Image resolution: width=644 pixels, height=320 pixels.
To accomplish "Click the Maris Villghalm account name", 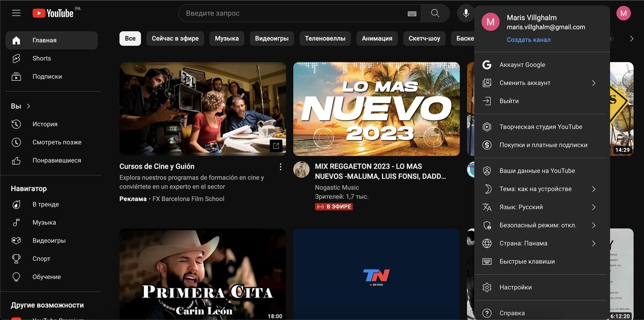I will 533,18.
